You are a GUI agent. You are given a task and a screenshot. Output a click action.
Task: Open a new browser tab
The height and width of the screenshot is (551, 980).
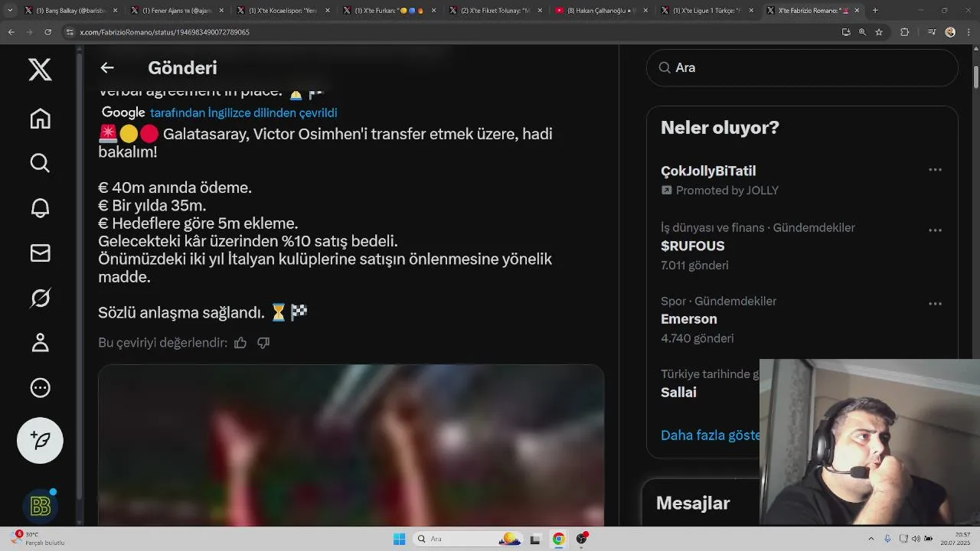click(x=875, y=11)
